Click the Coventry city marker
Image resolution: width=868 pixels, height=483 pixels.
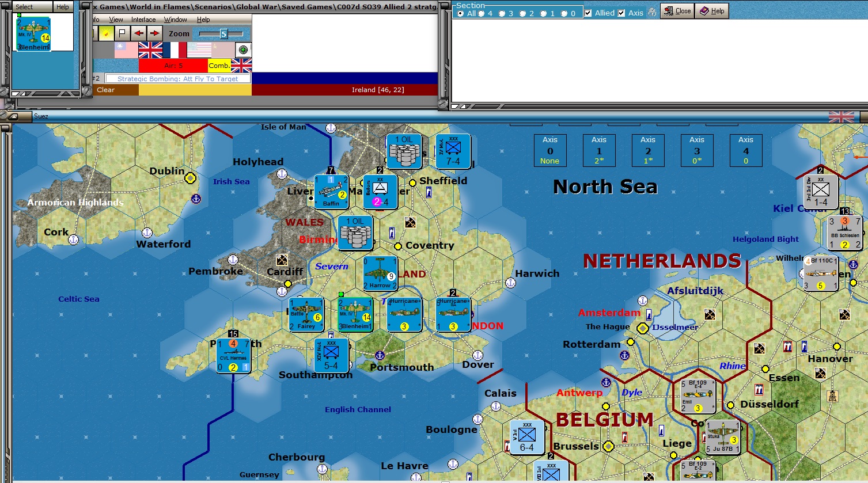(398, 246)
